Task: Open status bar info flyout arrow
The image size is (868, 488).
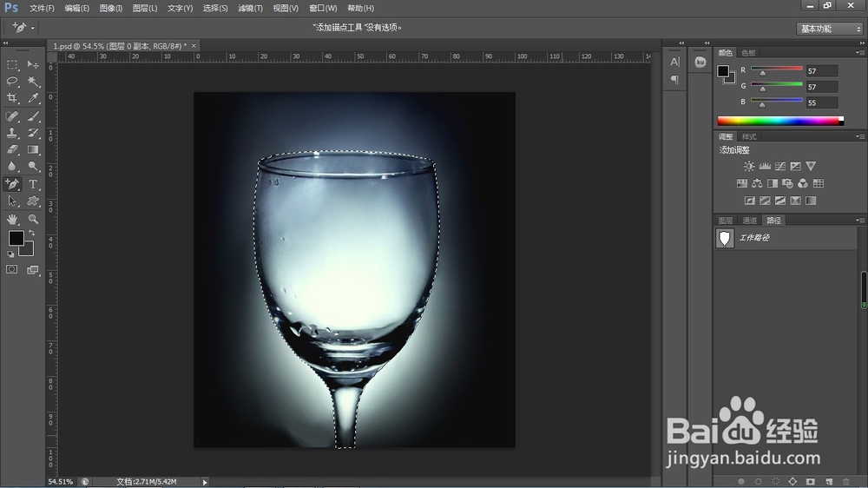Action: pyautogui.click(x=205, y=482)
